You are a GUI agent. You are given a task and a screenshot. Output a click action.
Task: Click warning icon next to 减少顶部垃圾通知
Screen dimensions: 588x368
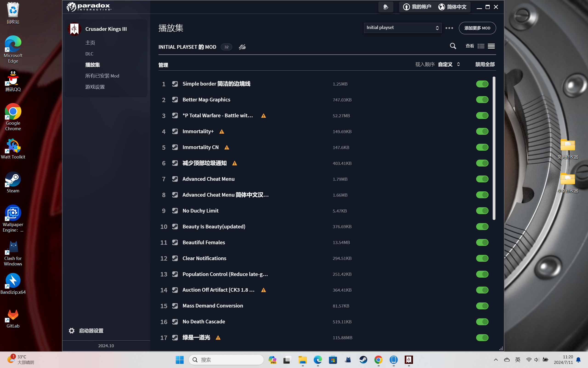tap(235, 163)
